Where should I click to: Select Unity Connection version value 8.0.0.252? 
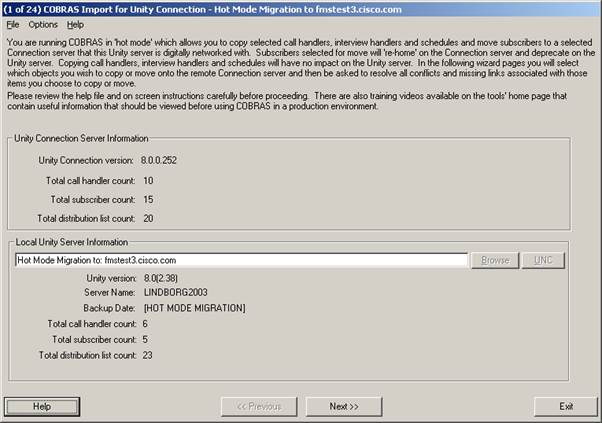tap(159, 160)
